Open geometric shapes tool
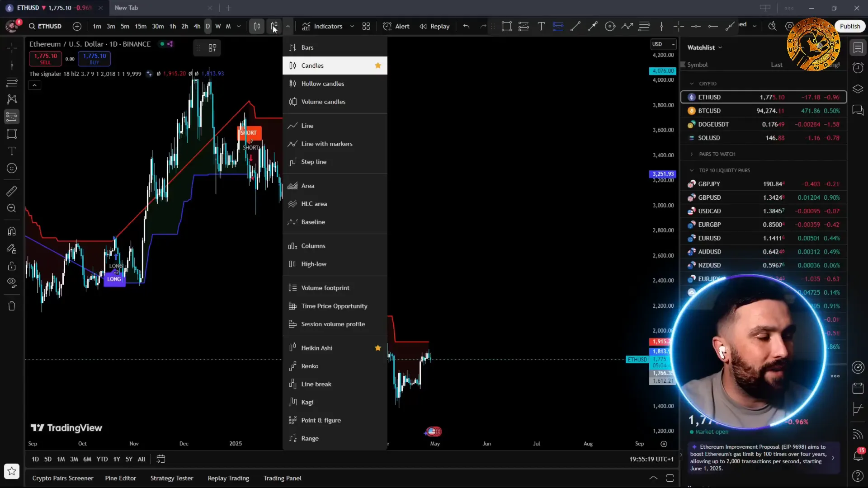 12,134
